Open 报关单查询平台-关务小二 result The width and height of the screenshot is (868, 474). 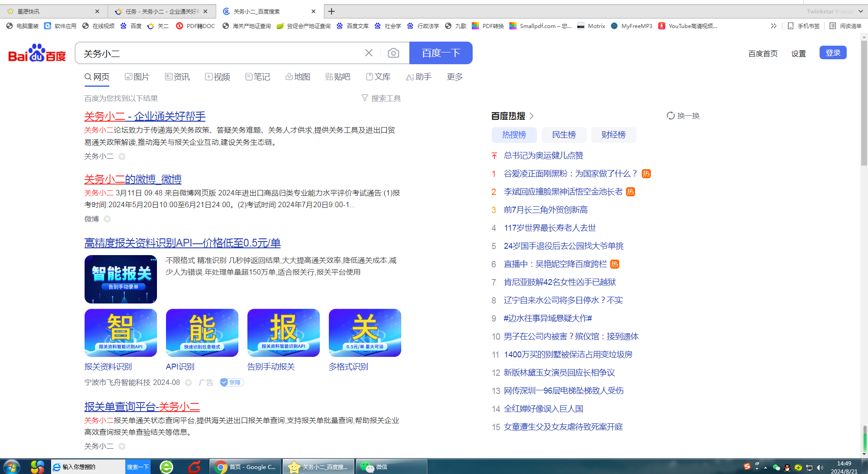[x=142, y=407]
